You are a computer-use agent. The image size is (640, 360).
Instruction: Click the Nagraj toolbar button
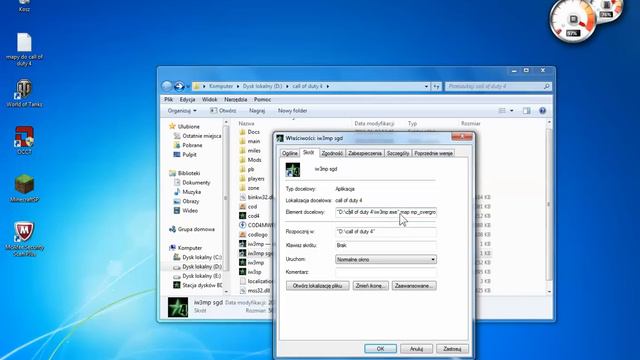[257, 111]
